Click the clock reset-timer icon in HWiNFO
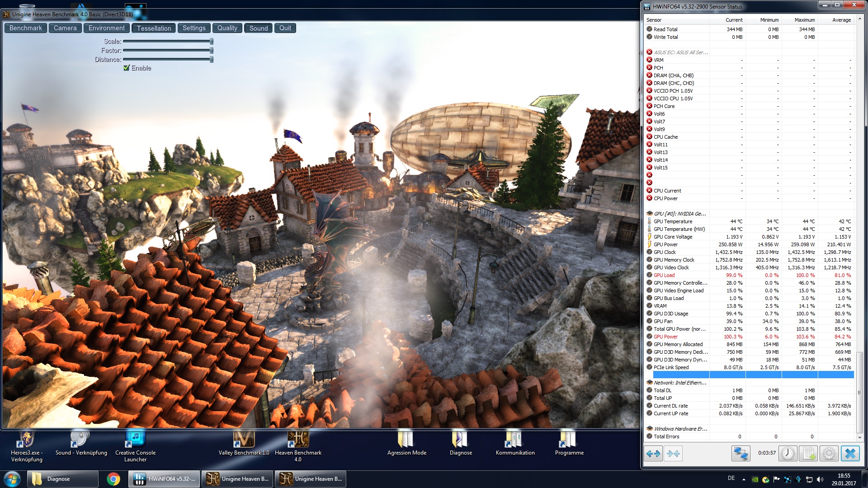868x488 pixels. (788, 453)
